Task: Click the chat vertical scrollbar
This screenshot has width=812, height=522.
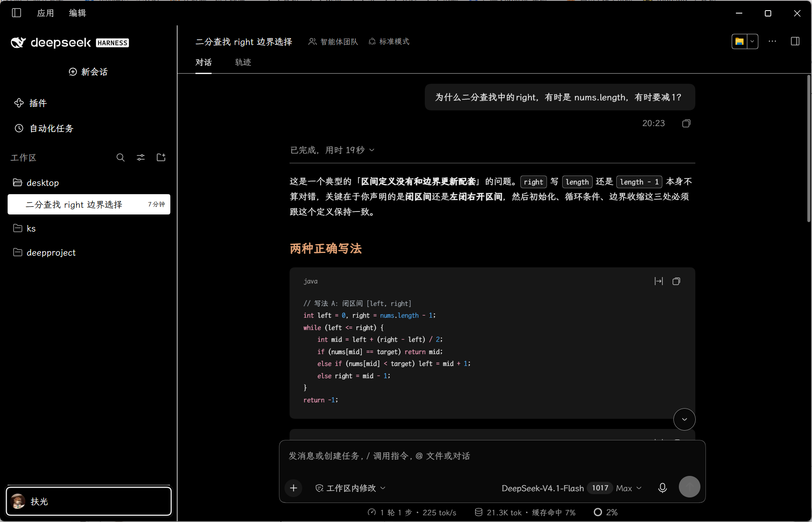Action: [808, 148]
